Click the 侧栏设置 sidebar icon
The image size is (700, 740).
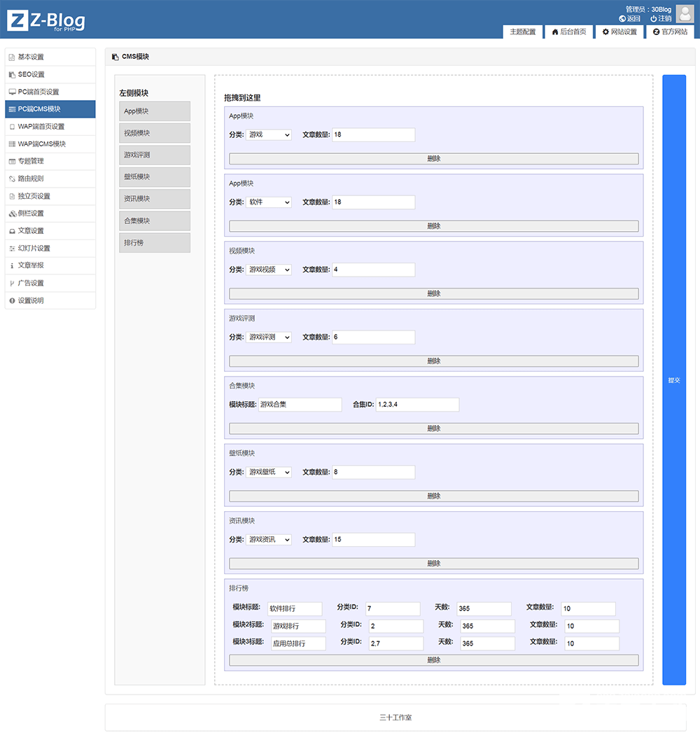[x=13, y=214]
